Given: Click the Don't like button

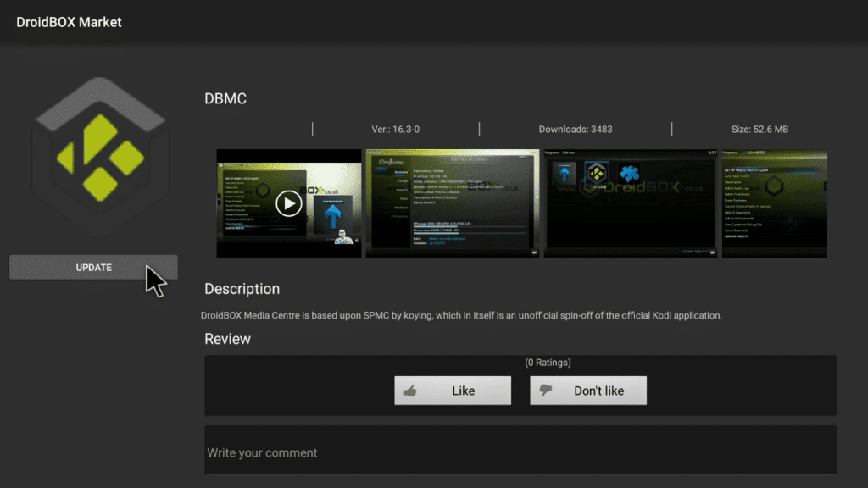Looking at the screenshot, I should coord(588,391).
